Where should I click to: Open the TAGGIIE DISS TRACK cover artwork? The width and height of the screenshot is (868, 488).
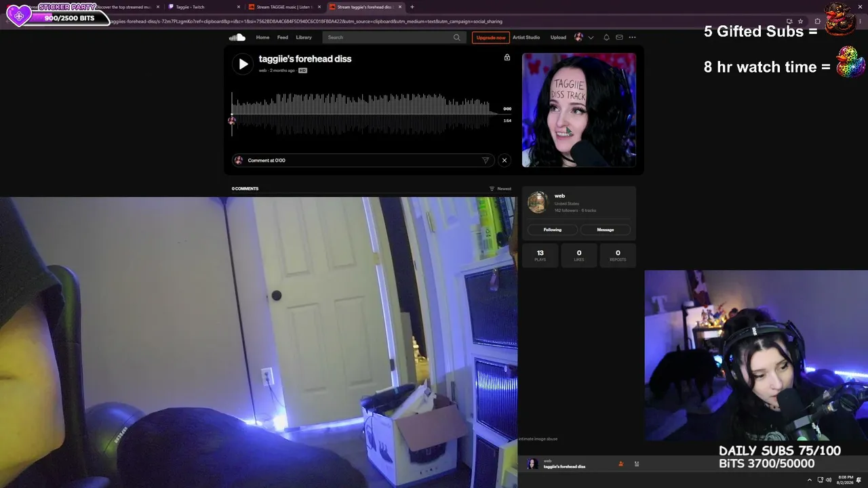(x=579, y=110)
